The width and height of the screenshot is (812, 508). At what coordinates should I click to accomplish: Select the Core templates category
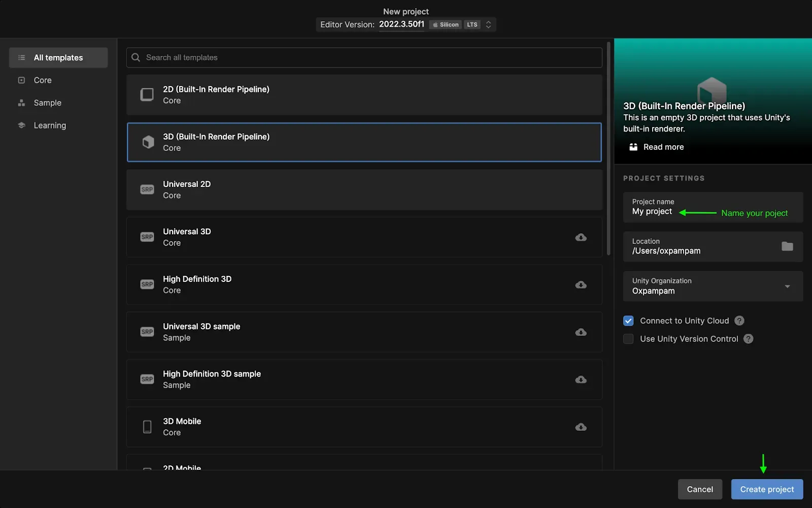click(43, 80)
